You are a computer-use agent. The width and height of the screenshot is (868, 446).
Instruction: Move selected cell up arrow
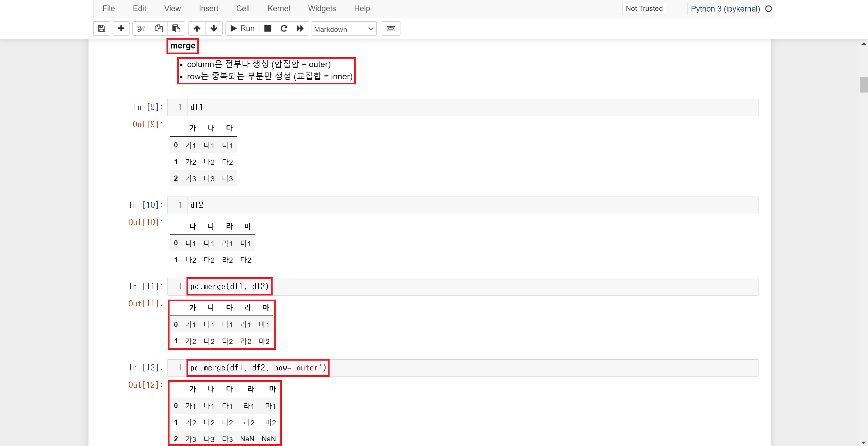pos(197,28)
